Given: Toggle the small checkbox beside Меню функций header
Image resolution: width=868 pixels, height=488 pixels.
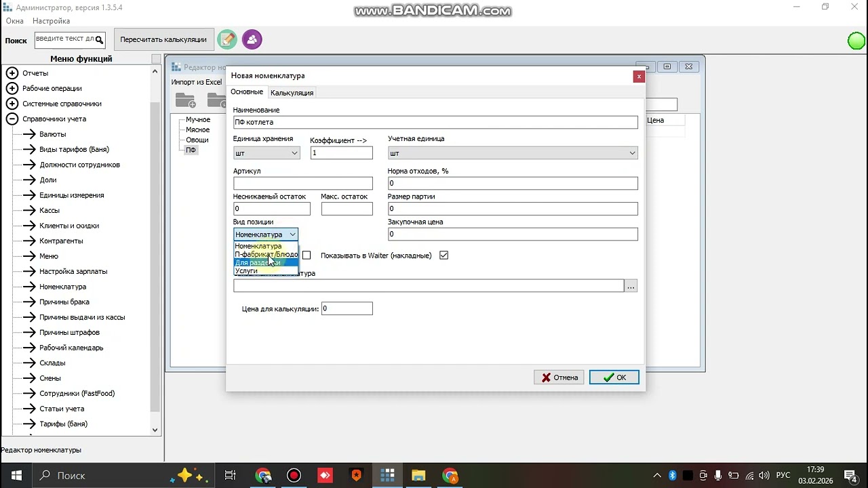Looking at the screenshot, I should [156, 59].
